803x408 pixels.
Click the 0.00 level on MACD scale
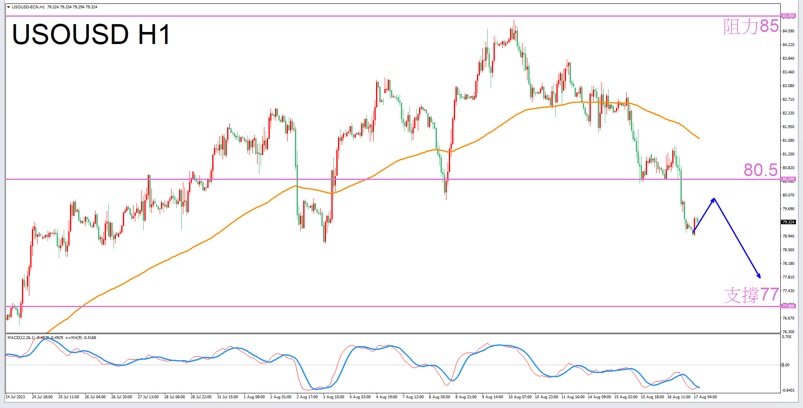click(x=786, y=364)
